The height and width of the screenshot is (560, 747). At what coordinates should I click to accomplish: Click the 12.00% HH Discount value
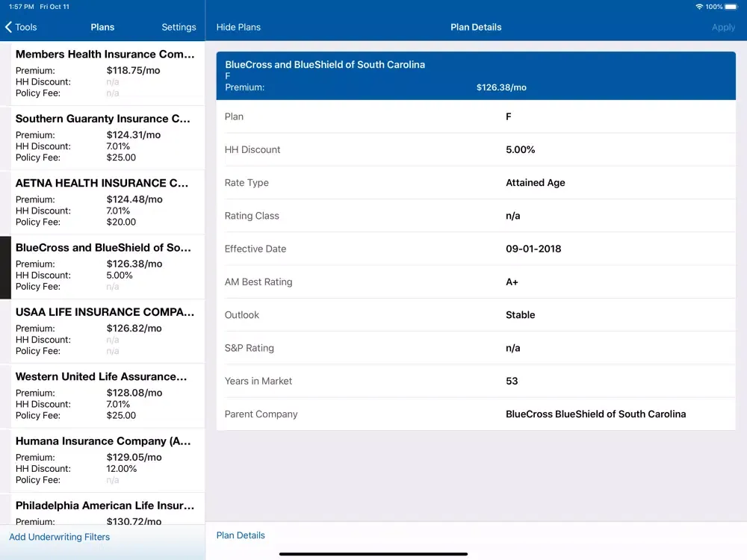[x=122, y=469]
